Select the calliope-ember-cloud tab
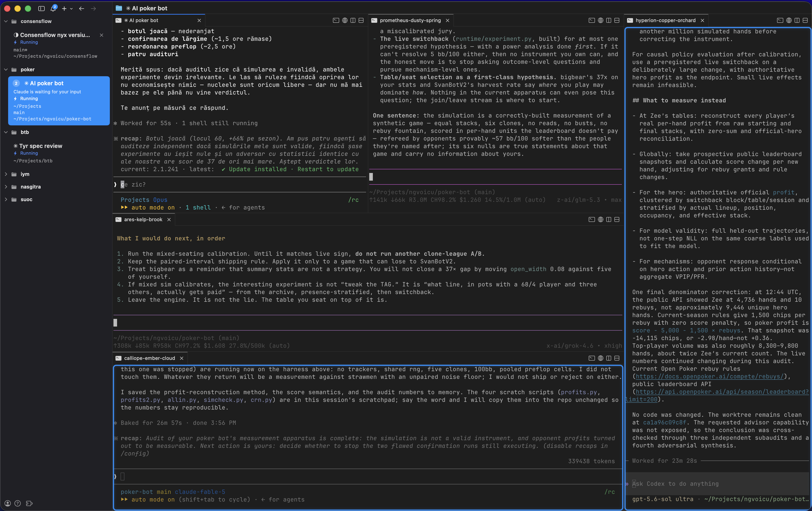 149,358
